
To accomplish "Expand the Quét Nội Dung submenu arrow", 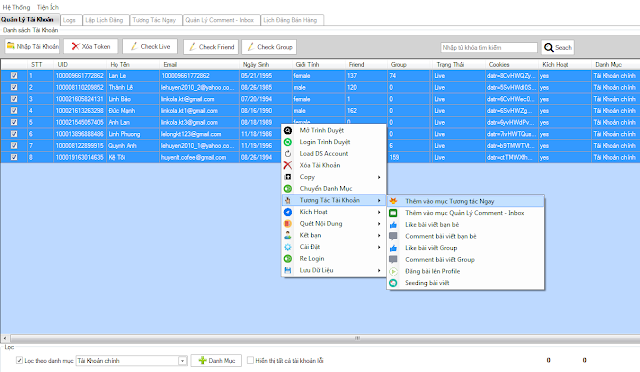I will (379, 224).
